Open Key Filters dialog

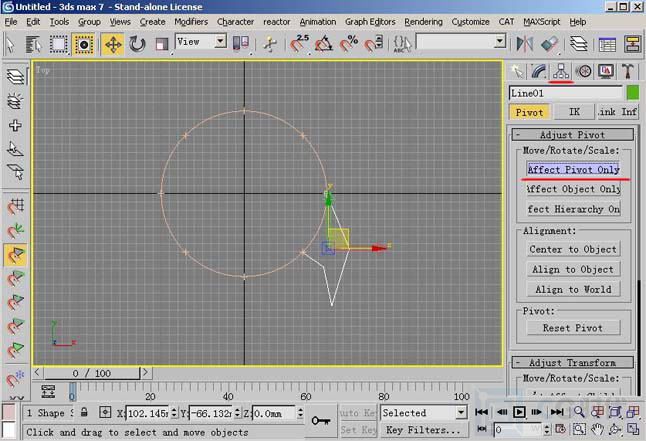(x=423, y=430)
